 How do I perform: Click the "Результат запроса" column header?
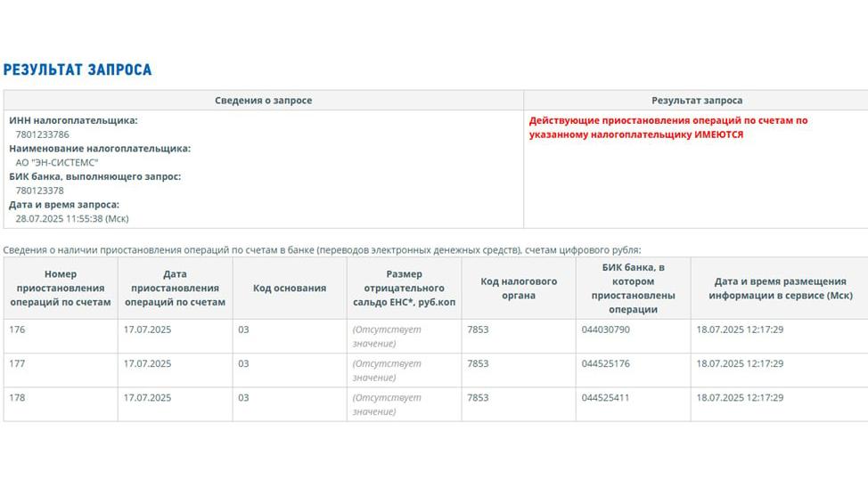(696, 101)
